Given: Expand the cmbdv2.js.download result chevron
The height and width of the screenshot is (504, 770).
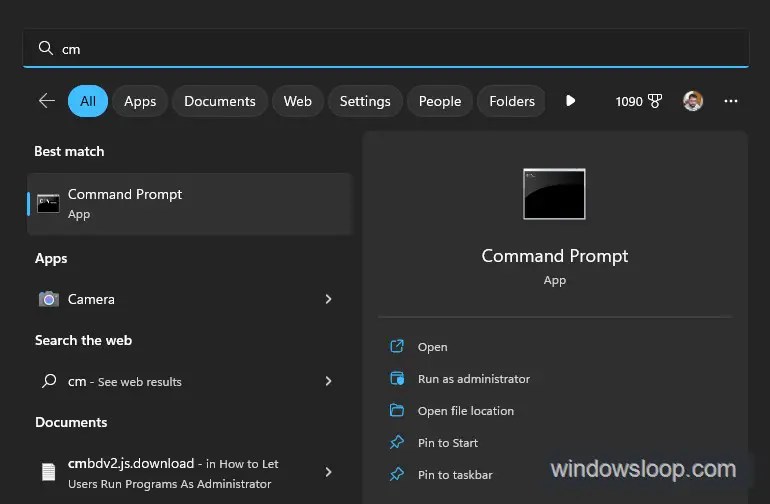Looking at the screenshot, I should [329, 472].
